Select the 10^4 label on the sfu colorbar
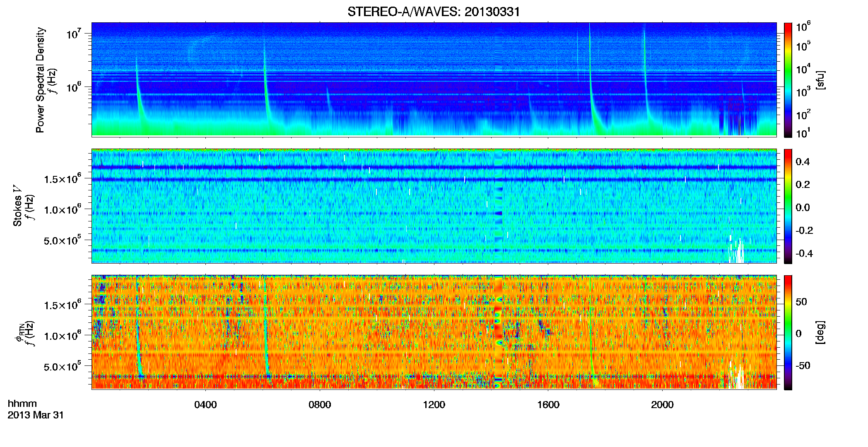The height and width of the screenshot is (447, 868). tap(803, 69)
